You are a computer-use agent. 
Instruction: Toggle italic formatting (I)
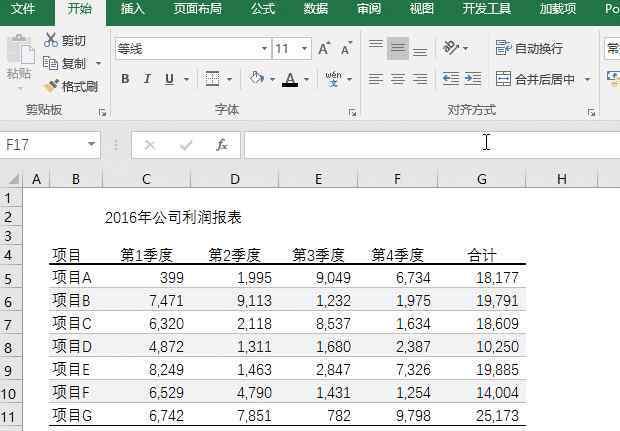(x=147, y=79)
